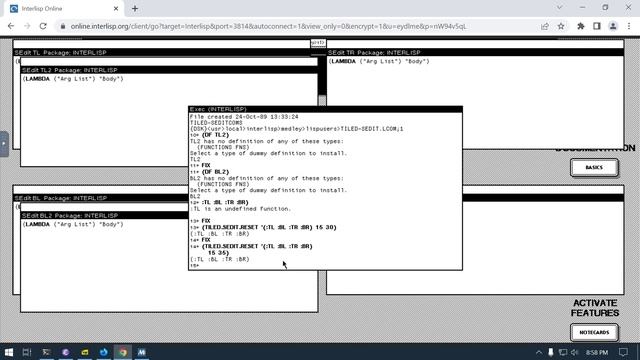Open Firefox from the taskbar
This screenshot has width=640, height=360.
point(104,352)
